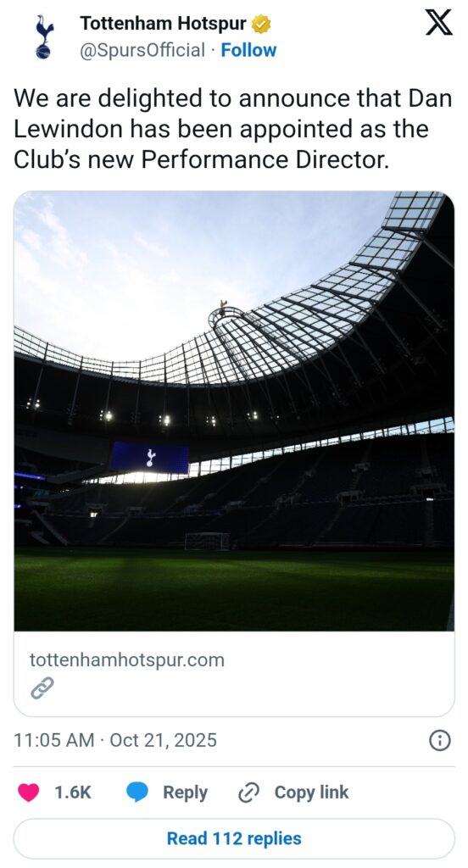
Task: Read 112 replies
Action: click(x=234, y=838)
